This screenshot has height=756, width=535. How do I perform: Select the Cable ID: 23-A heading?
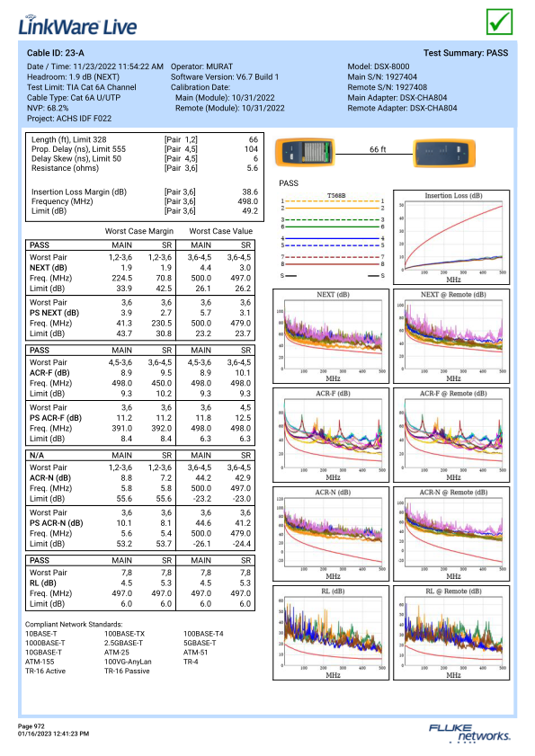[x=56, y=53]
